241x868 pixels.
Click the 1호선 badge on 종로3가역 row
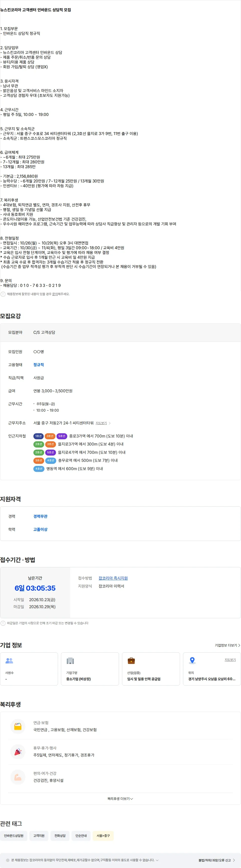(x=39, y=436)
